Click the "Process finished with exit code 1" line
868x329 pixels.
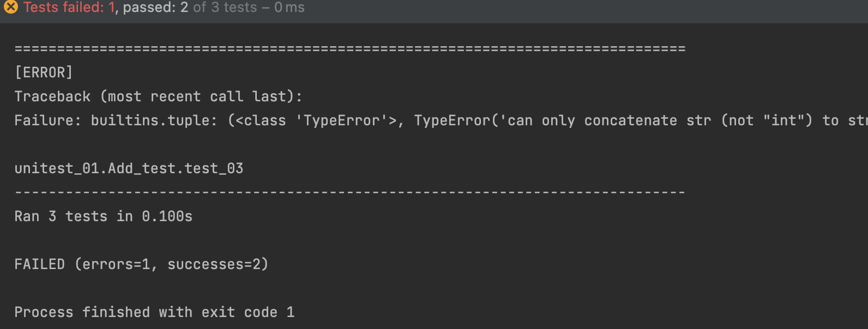(154, 312)
